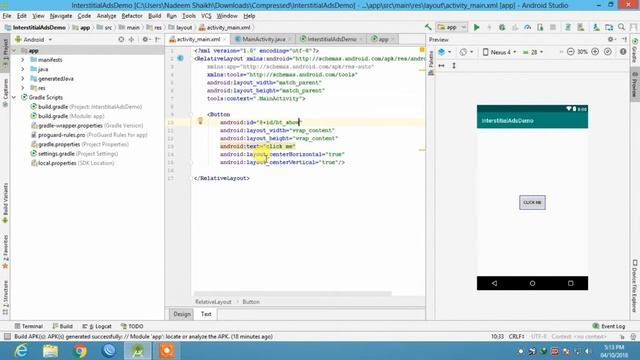Toggle Device File Explorer side panel
The height and width of the screenshot is (360, 640).
point(635,285)
